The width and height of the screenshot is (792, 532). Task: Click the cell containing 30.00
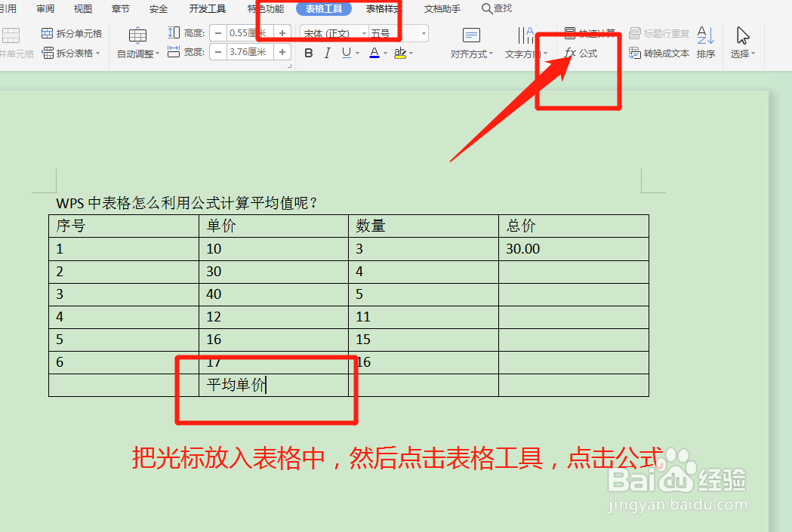coord(573,249)
